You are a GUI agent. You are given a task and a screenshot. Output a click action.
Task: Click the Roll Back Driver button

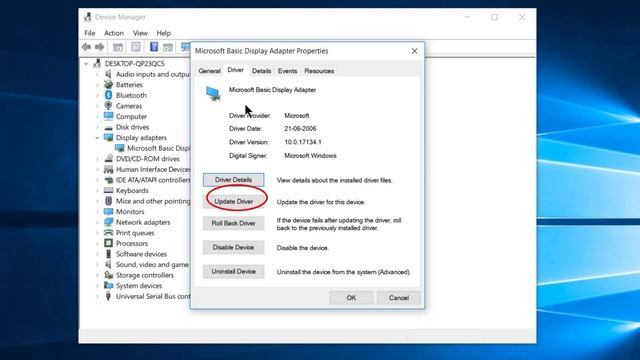point(233,223)
